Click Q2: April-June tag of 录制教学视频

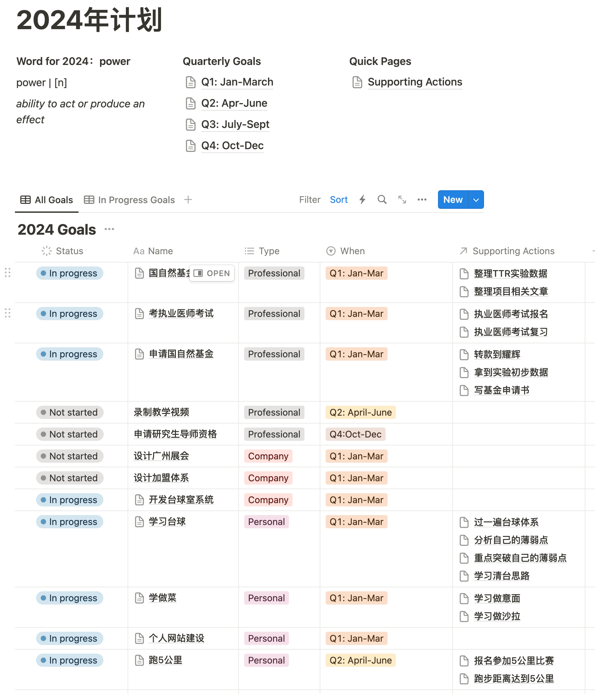pyautogui.click(x=360, y=412)
